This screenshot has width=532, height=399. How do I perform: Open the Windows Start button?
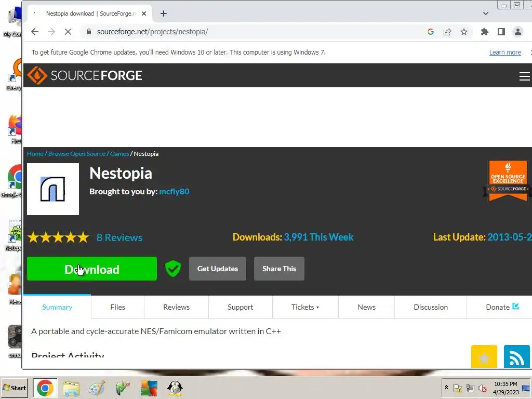(x=14, y=388)
